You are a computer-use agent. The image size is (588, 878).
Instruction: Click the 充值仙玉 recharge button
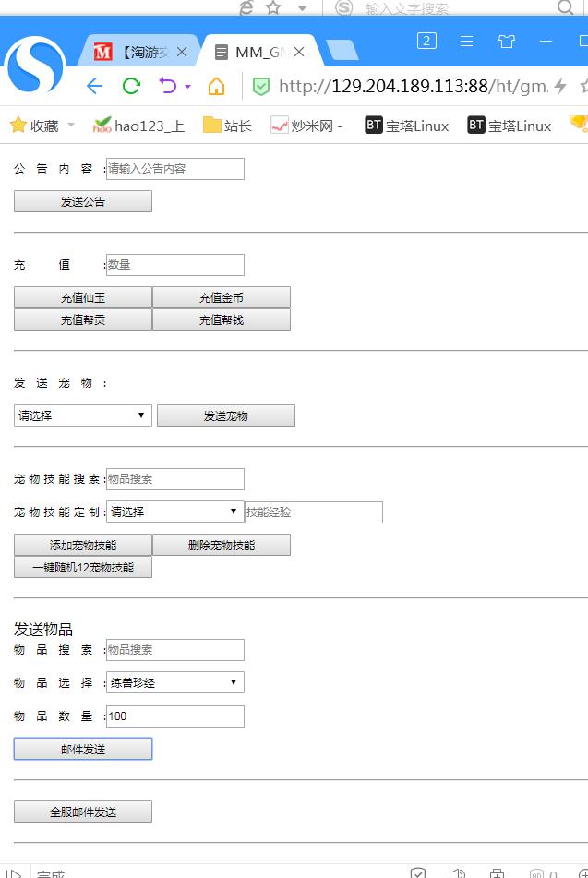click(83, 297)
